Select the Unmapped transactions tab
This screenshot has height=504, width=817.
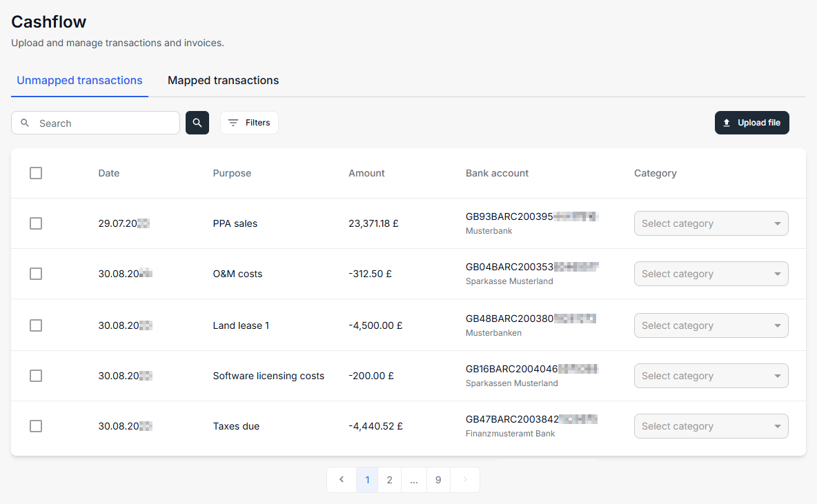79,81
